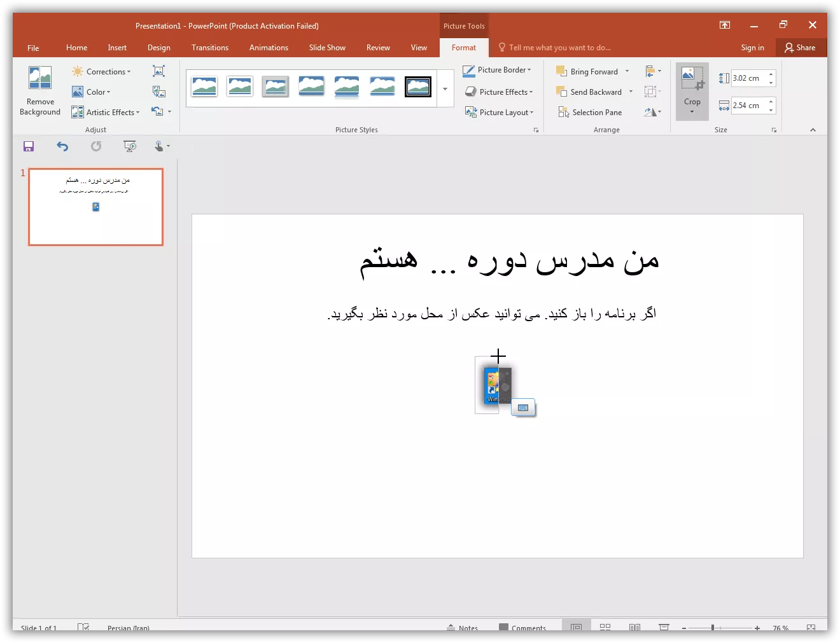The height and width of the screenshot is (643, 840).
Task: Switch to Slide Sorter view icon
Action: pos(605,628)
